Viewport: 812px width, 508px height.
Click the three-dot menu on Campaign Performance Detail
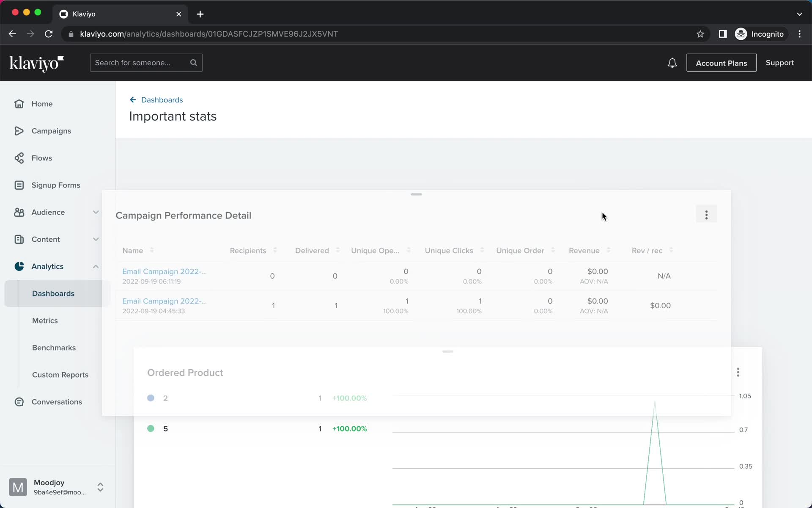[706, 215]
